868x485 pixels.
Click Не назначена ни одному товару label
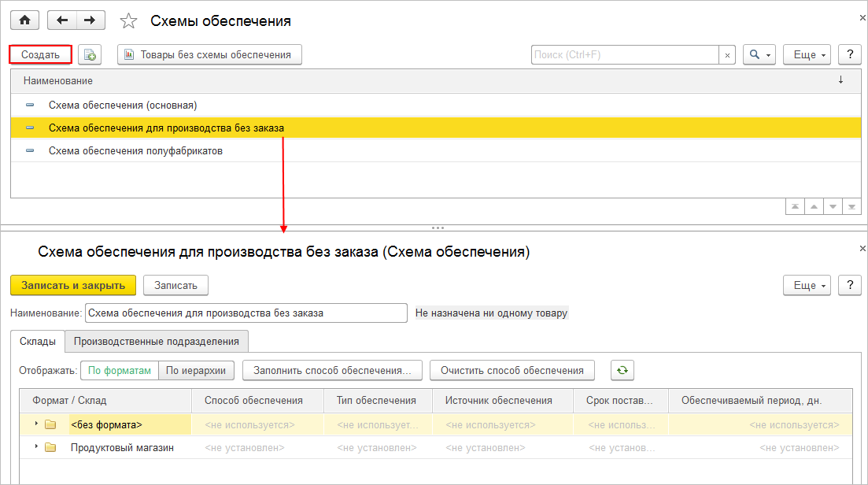(x=492, y=313)
